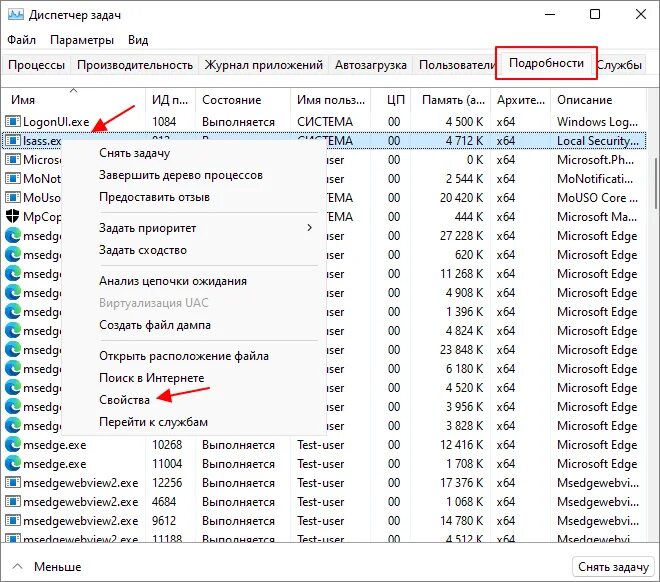Screen dimensions: 660x582
Task: Sort by the Описание column header
Action: tap(598, 100)
